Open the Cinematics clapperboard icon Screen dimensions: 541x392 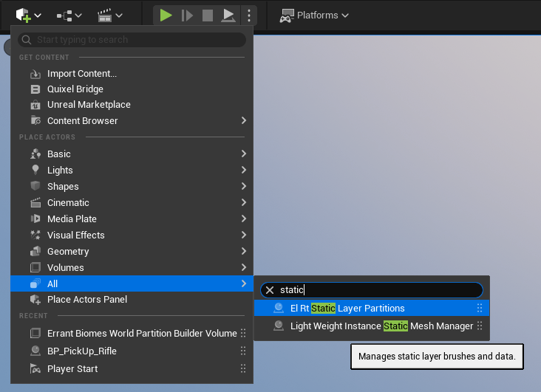click(104, 16)
